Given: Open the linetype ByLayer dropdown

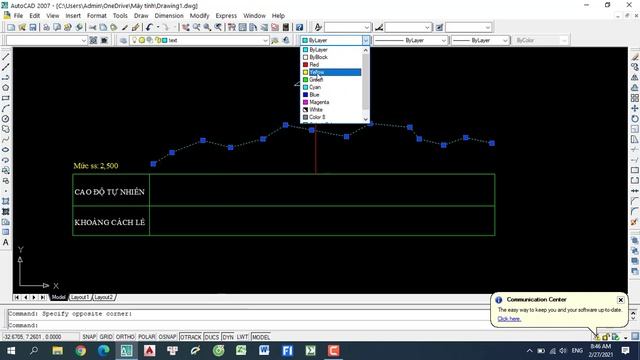Looking at the screenshot, I should 444,40.
